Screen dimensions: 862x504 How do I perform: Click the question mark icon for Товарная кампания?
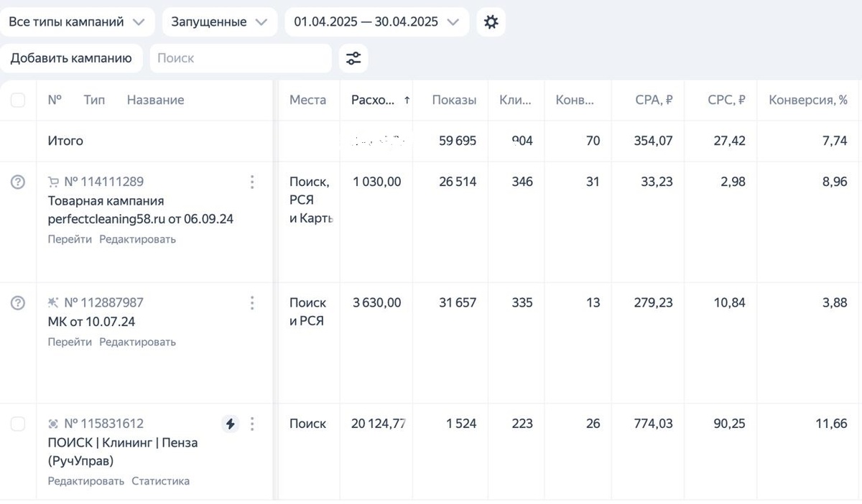click(18, 182)
